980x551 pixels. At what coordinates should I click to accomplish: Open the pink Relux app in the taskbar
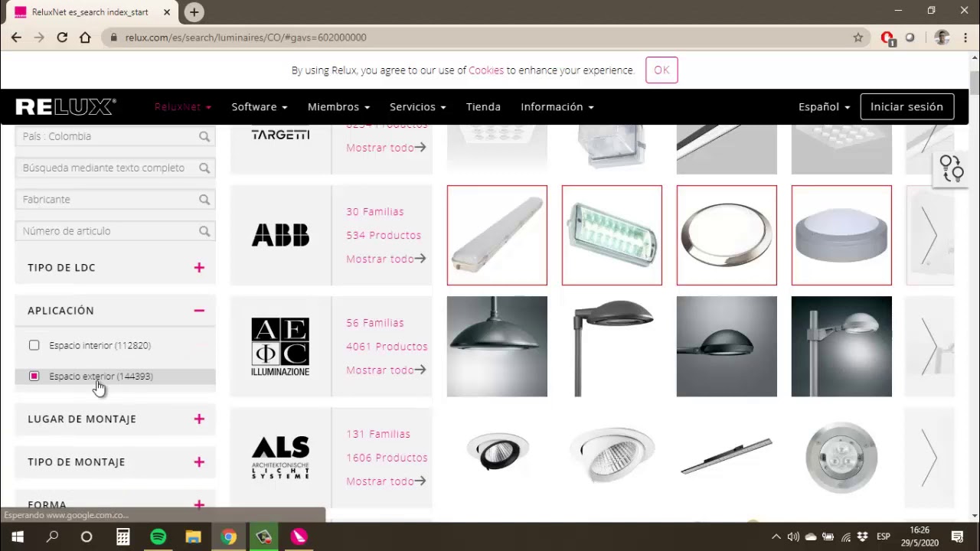[299, 536]
